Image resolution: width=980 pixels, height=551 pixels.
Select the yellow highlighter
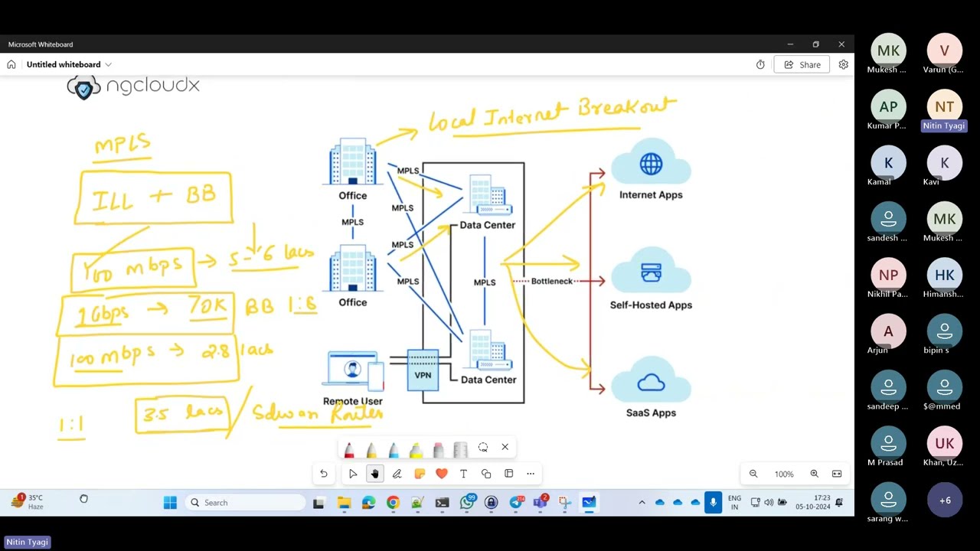(x=416, y=449)
